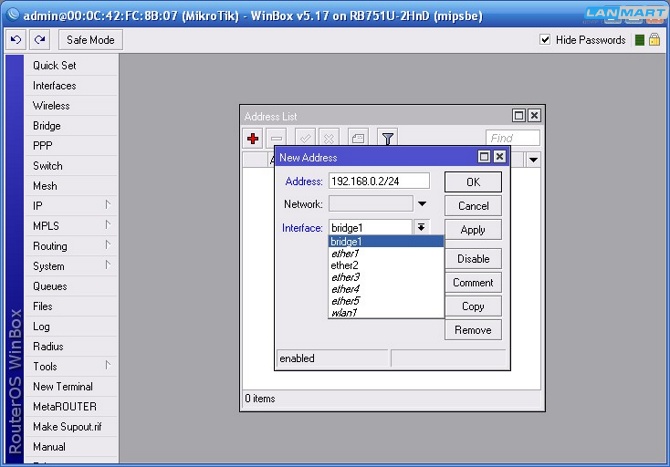
Task: Open Queues in the sidebar
Action: tap(71, 286)
